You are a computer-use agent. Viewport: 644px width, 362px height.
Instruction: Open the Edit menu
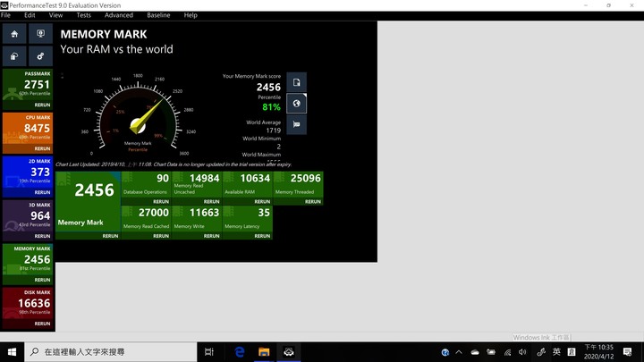pyautogui.click(x=30, y=15)
